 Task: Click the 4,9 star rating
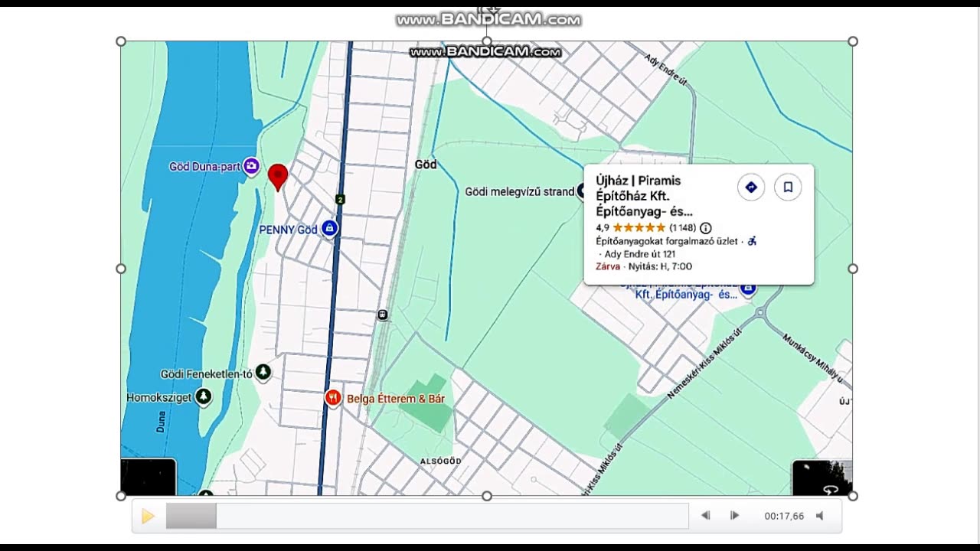pos(602,228)
